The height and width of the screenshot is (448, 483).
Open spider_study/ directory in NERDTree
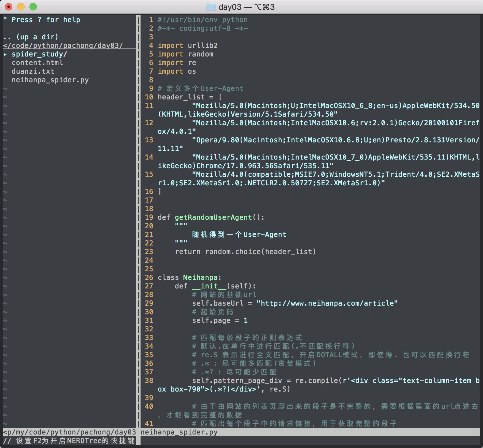39,54
